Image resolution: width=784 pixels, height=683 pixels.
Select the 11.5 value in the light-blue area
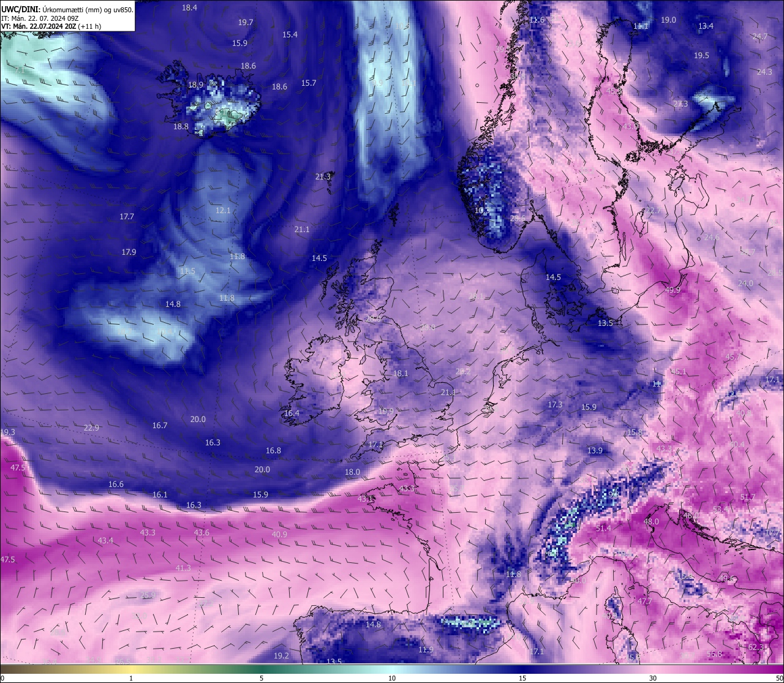[187, 271]
